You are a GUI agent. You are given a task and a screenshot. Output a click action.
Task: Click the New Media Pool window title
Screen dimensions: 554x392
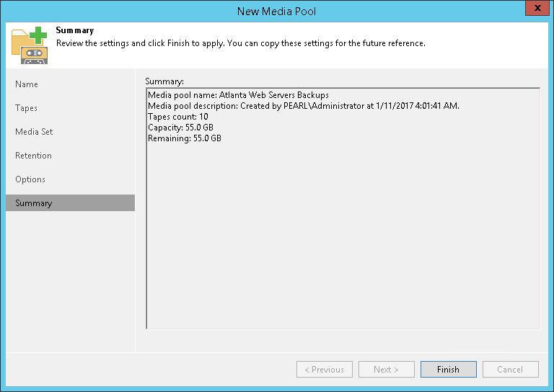click(277, 12)
